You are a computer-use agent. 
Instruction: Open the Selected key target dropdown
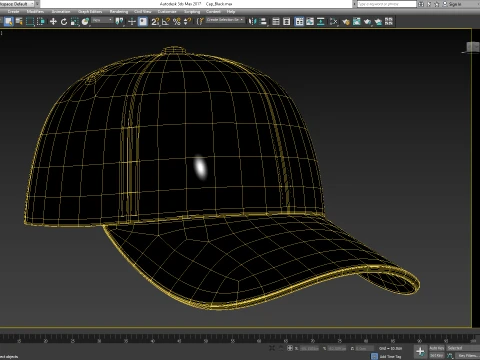point(463,348)
